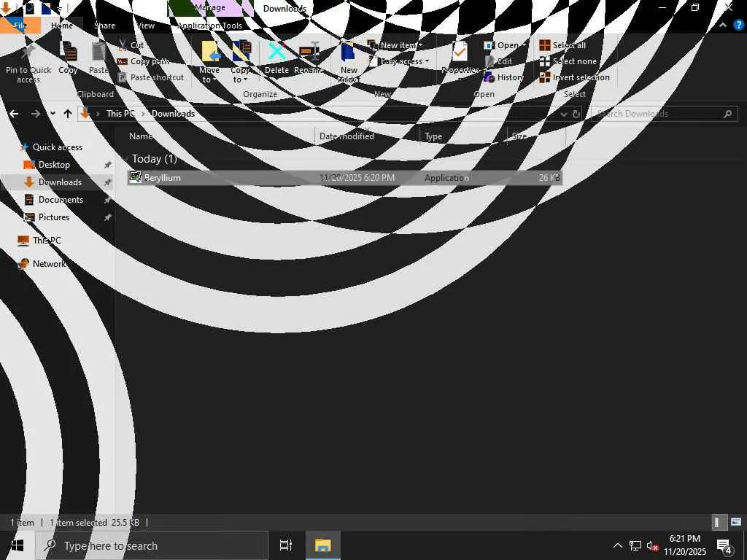Click the taskbar search box
This screenshot has height=560, width=747.
click(152, 545)
